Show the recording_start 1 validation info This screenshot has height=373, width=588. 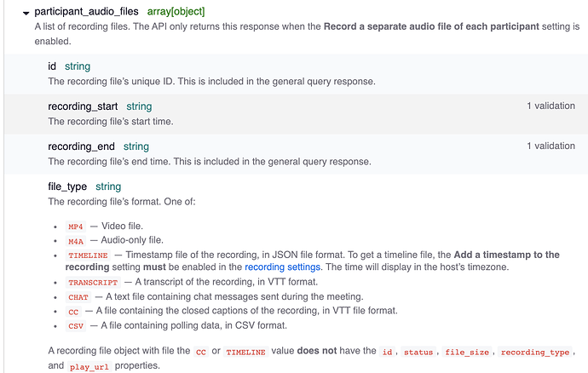pyautogui.click(x=551, y=106)
